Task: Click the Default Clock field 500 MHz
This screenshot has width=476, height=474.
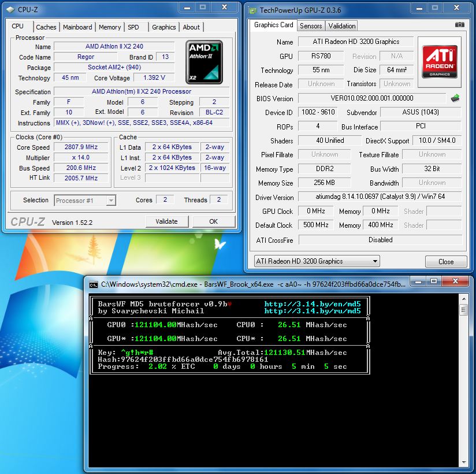Action: click(316, 225)
